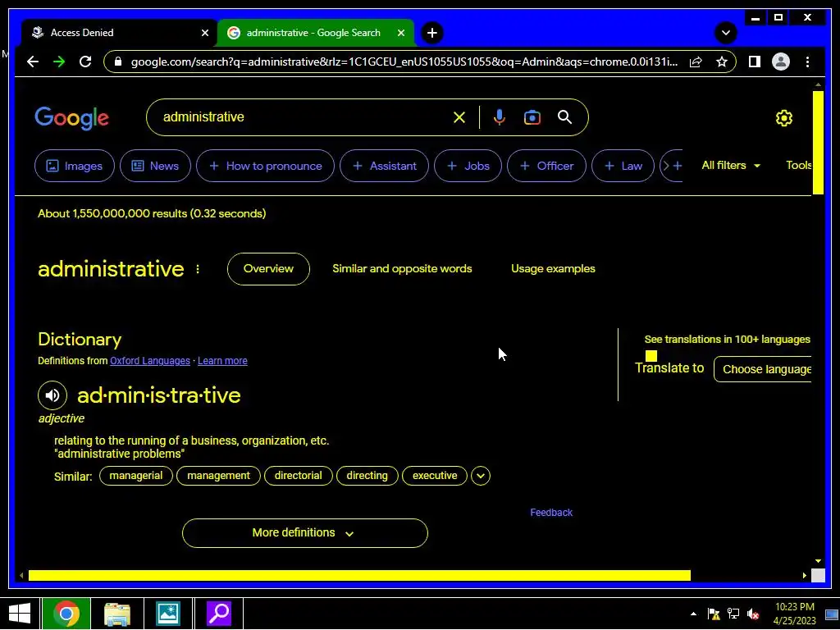Click the address bar URL

pos(404,62)
